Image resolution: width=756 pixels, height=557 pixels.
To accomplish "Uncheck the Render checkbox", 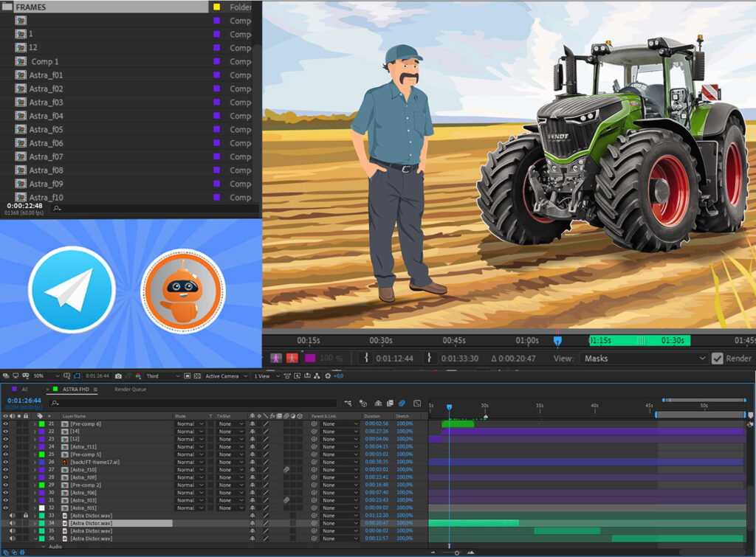I will pos(718,359).
